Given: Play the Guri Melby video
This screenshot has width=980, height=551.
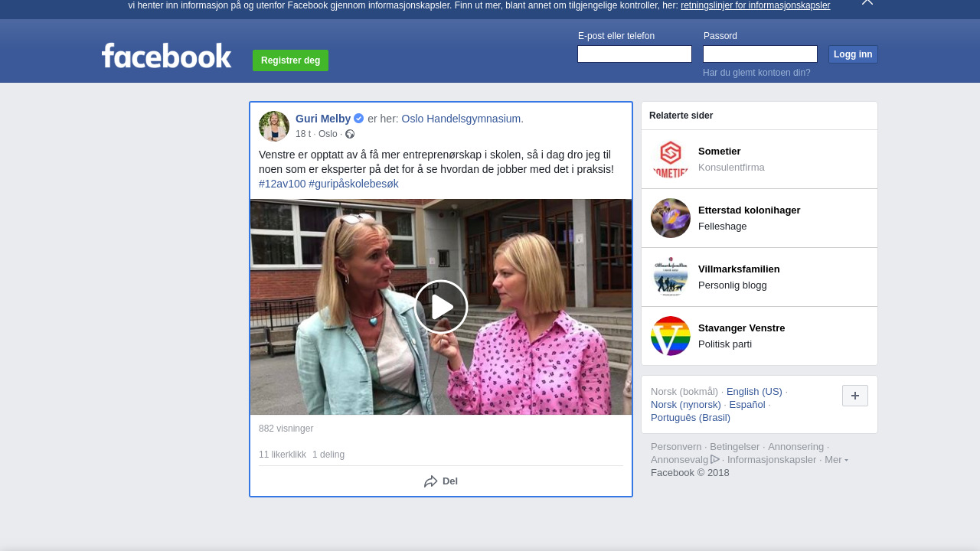Looking at the screenshot, I should point(441,307).
